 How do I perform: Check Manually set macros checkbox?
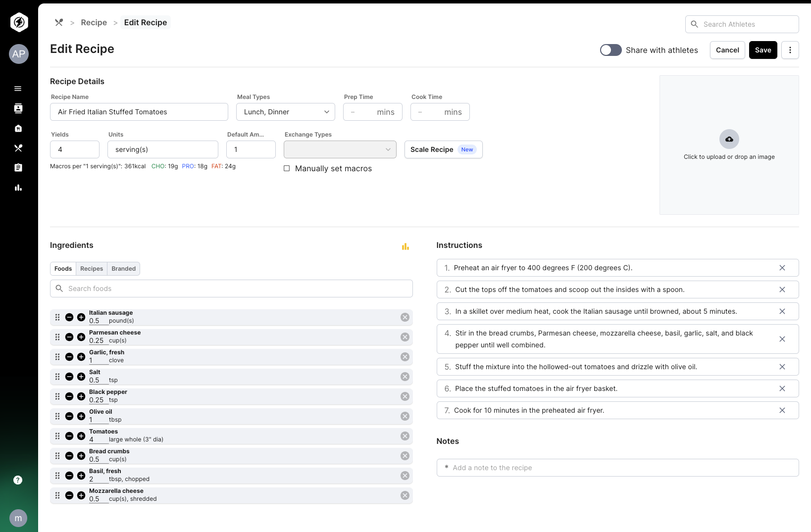pos(287,168)
